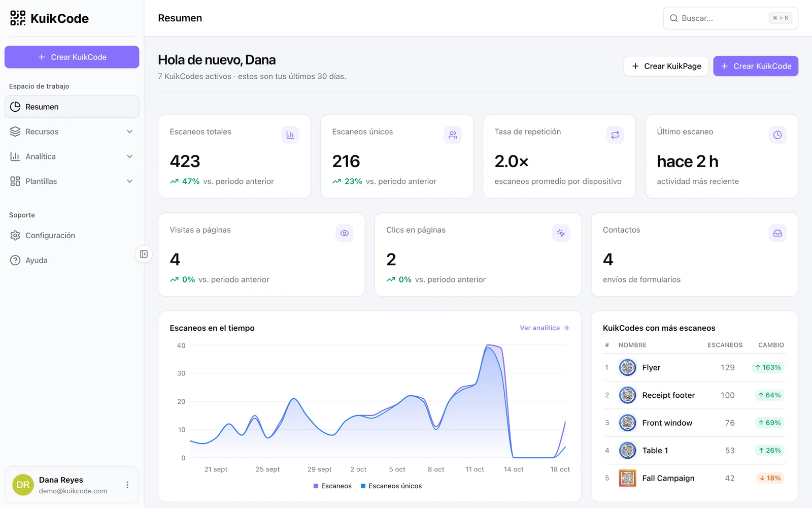Click the Crear KuikPage button

point(666,66)
